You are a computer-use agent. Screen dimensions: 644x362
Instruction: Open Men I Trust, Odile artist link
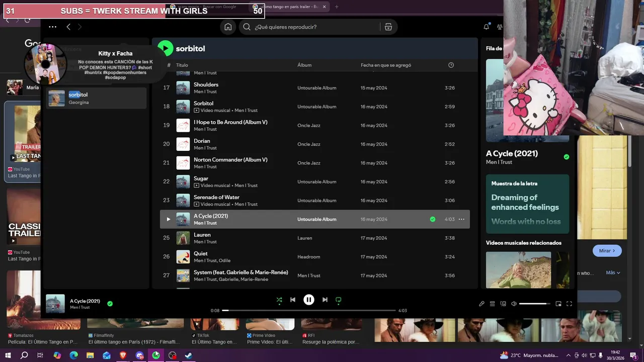212,260
